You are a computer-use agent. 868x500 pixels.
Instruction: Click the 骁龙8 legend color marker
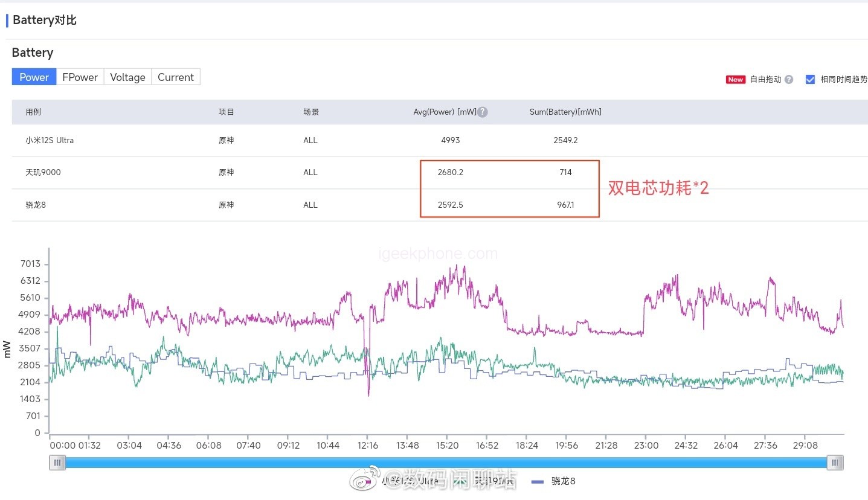click(x=539, y=481)
